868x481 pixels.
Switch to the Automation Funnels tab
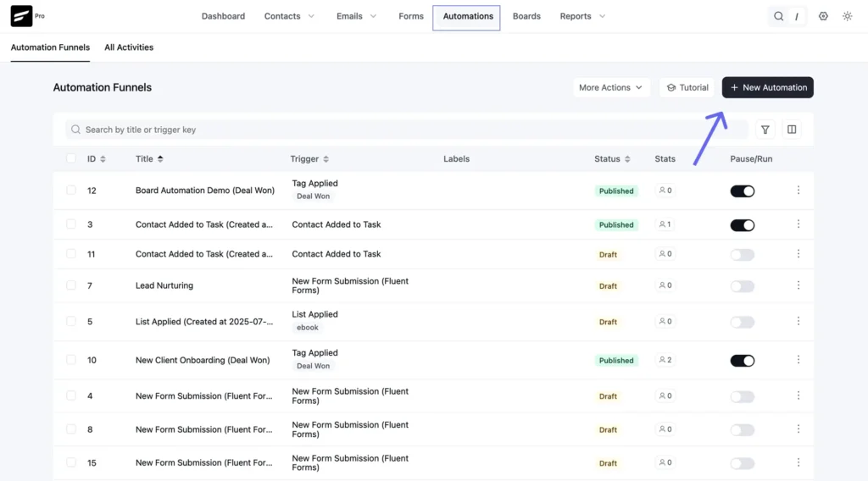tap(50, 47)
